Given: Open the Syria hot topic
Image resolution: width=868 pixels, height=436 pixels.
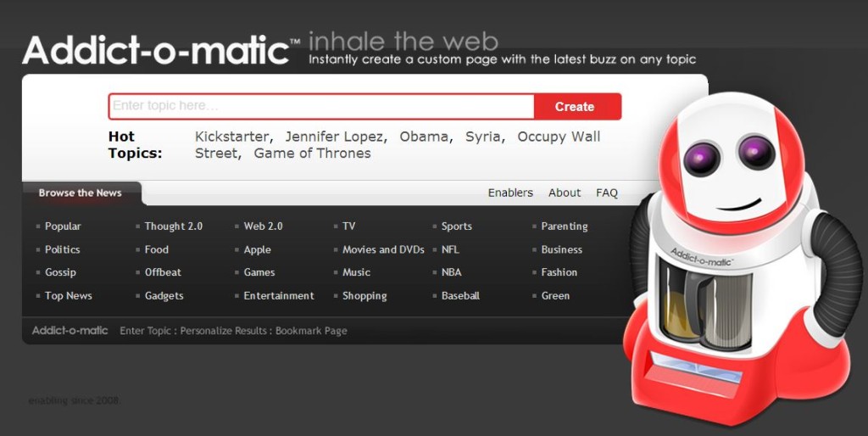Looking at the screenshot, I should [483, 137].
